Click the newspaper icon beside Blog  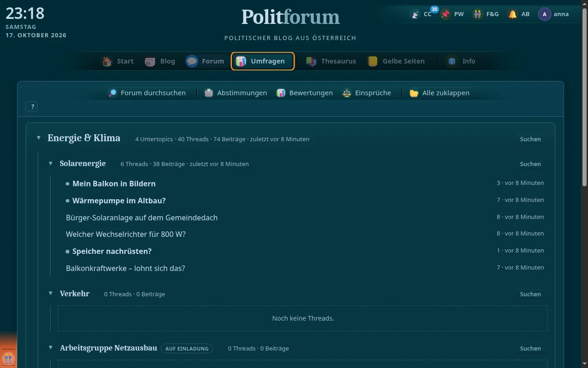[x=150, y=61]
